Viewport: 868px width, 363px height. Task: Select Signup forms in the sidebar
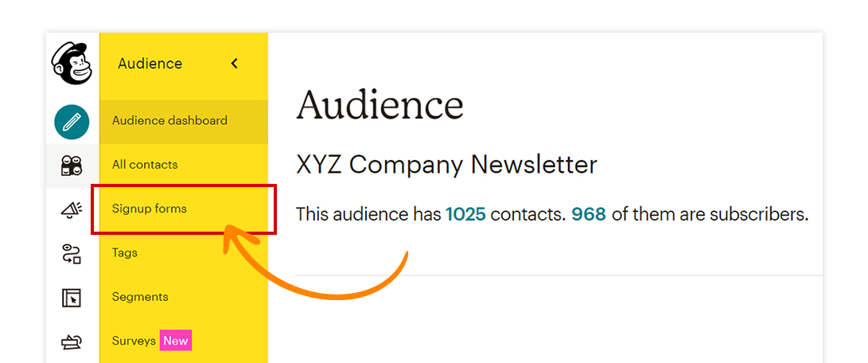(150, 209)
